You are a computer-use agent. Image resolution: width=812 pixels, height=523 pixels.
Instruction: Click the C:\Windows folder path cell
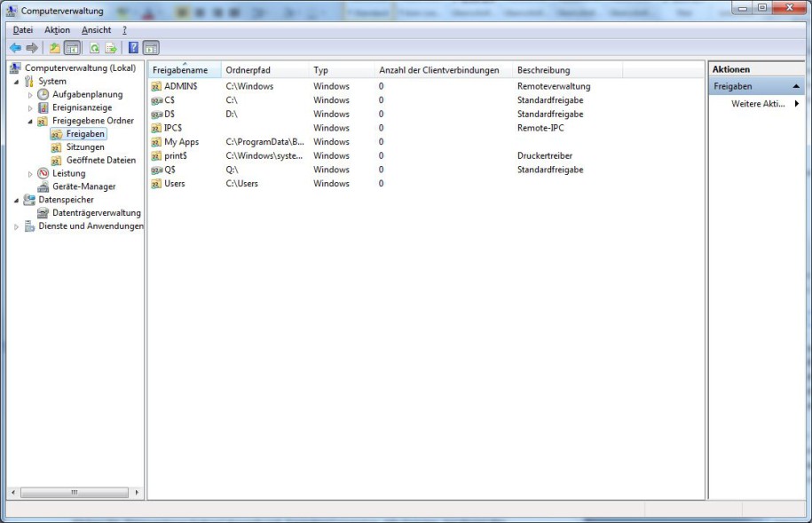(249, 86)
